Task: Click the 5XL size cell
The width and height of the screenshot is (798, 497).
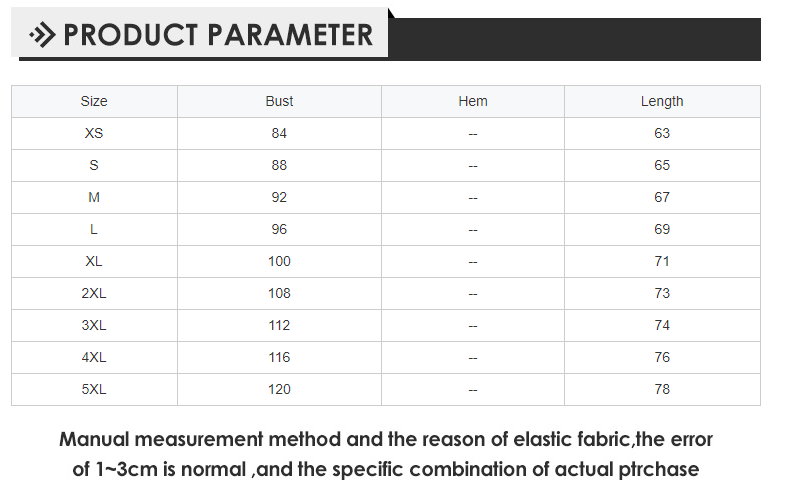Action: (94, 390)
